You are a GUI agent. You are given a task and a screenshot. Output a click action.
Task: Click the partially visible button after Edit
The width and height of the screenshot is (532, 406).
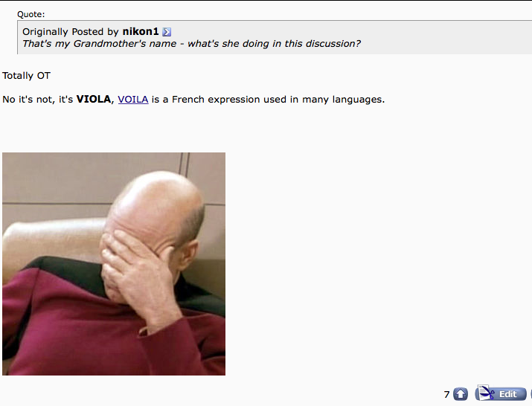tap(531, 394)
